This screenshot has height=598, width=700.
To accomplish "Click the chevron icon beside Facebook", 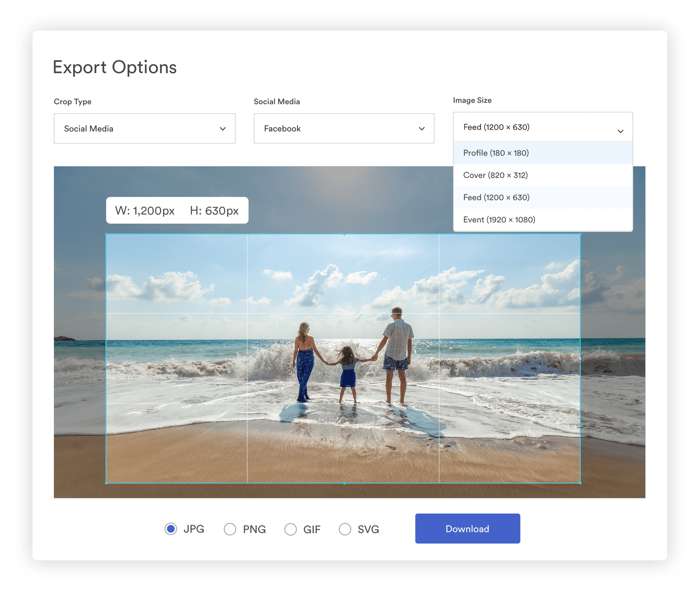I will pyautogui.click(x=421, y=128).
